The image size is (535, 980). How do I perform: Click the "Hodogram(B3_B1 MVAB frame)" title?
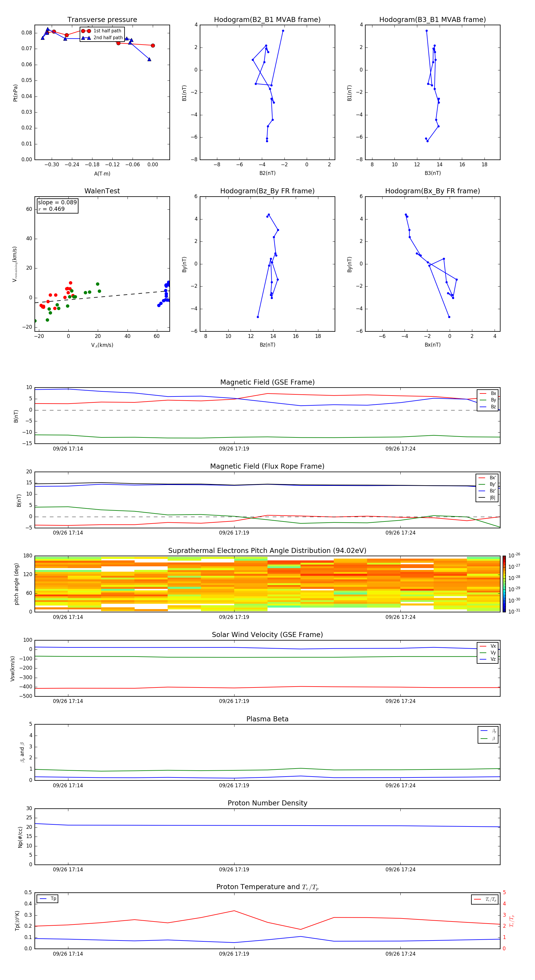pos(432,20)
